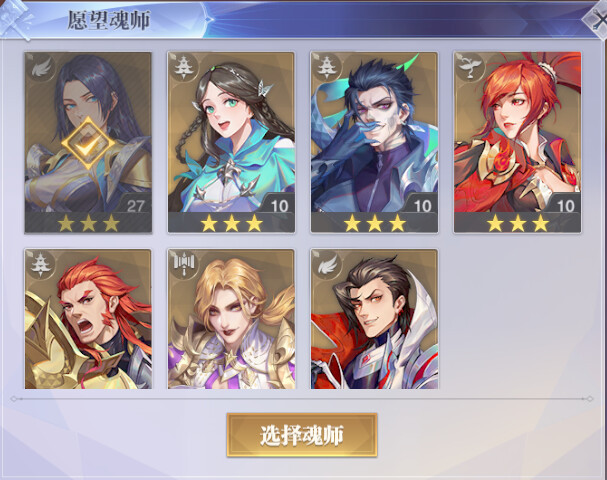Click the pagoda icon on shouting red-haired warrior
The height and width of the screenshot is (480, 607).
40,264
